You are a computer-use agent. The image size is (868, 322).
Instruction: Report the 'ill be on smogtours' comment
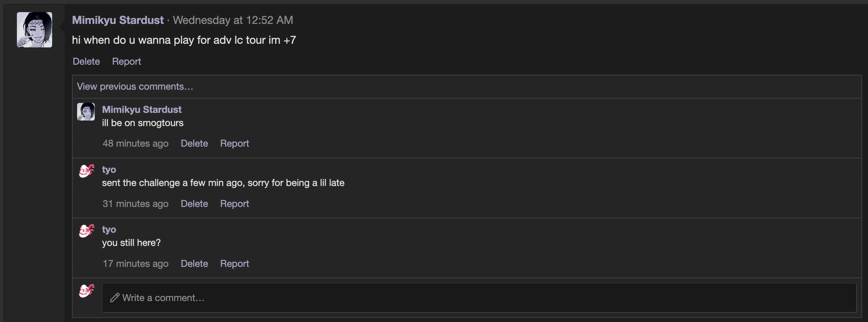click(234, 143)
